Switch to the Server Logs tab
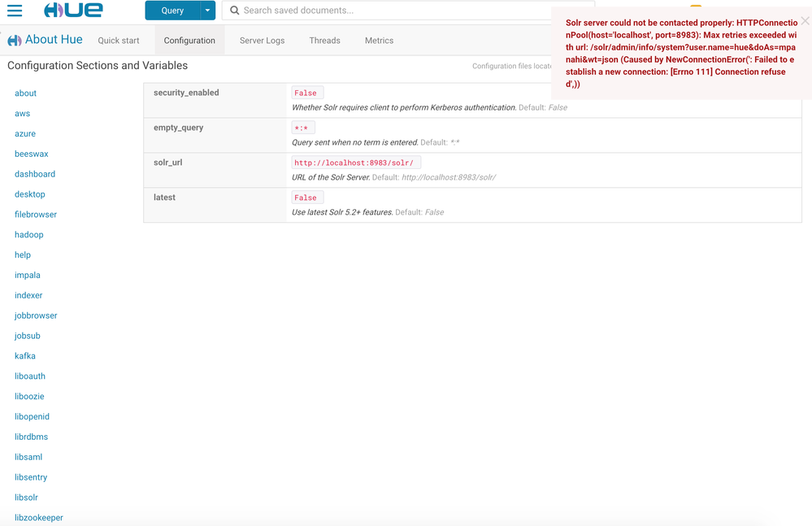 tap(262, 40)
